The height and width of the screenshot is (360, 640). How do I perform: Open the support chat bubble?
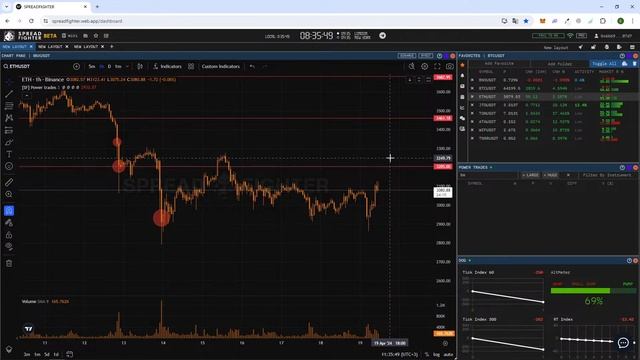pos(623,343)
